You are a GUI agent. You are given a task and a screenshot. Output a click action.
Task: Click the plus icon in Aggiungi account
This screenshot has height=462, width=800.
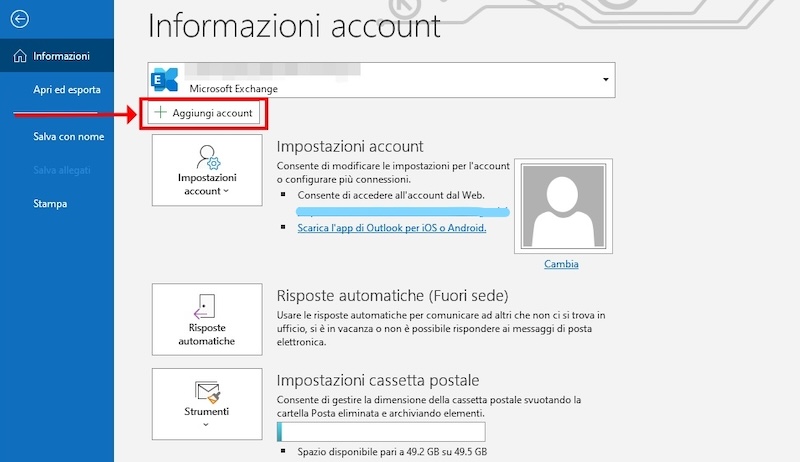[160, 112]
